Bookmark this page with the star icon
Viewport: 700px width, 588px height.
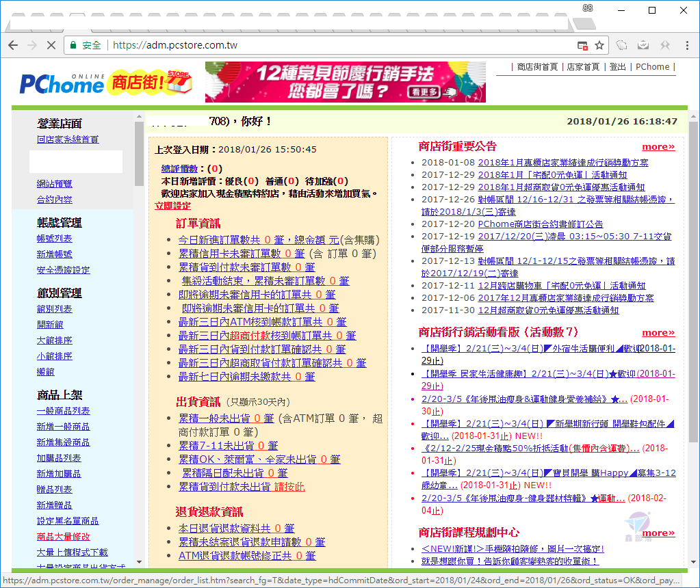(x=599, y=45)
